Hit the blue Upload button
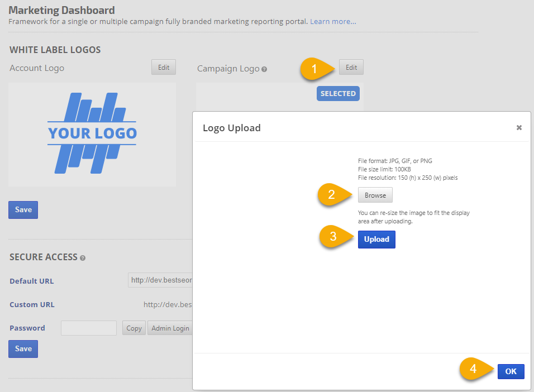The width and height of the screenshot is (534, 392). click(376, 240)
